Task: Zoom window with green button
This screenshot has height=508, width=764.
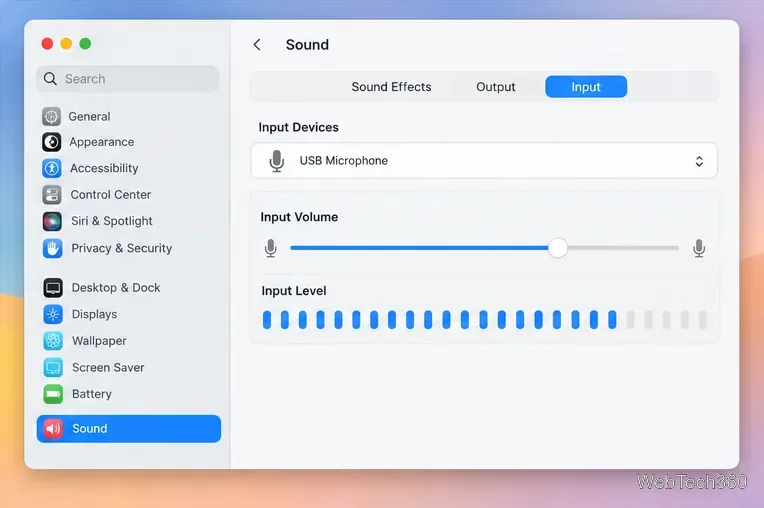Action: [85, 44]
